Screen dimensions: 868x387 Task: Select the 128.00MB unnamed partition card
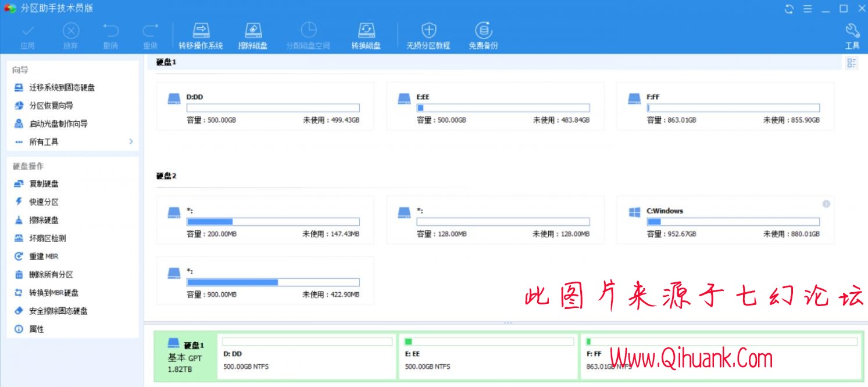[x=495, y=220]
